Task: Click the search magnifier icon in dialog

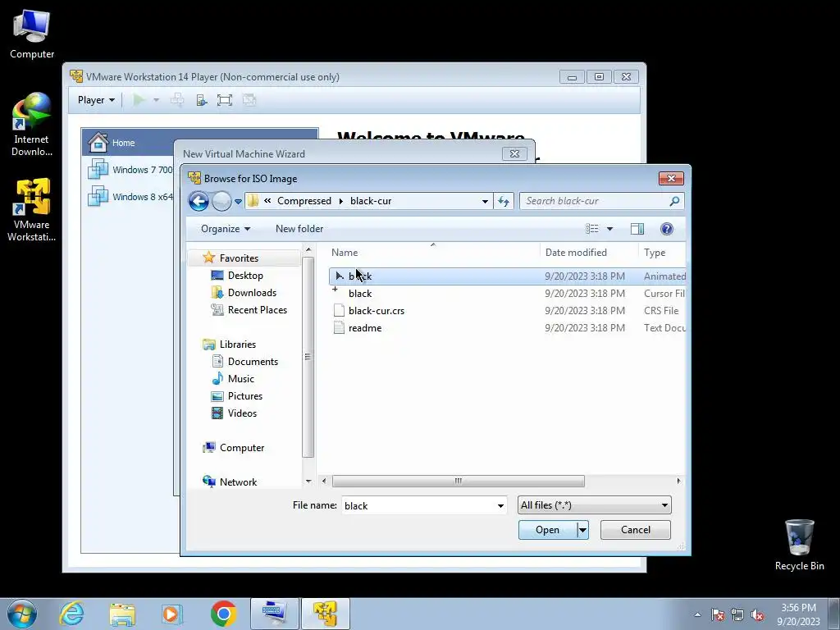Action: point(674,201)
